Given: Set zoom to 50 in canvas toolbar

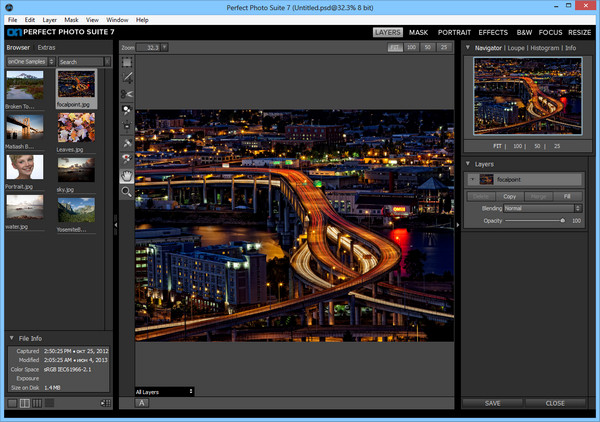Looking at the screenshot, I should point(427,47).
